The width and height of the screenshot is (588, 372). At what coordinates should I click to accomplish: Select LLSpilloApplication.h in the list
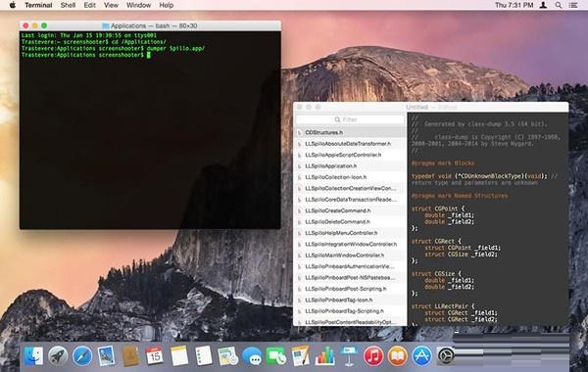pos(350,166)
